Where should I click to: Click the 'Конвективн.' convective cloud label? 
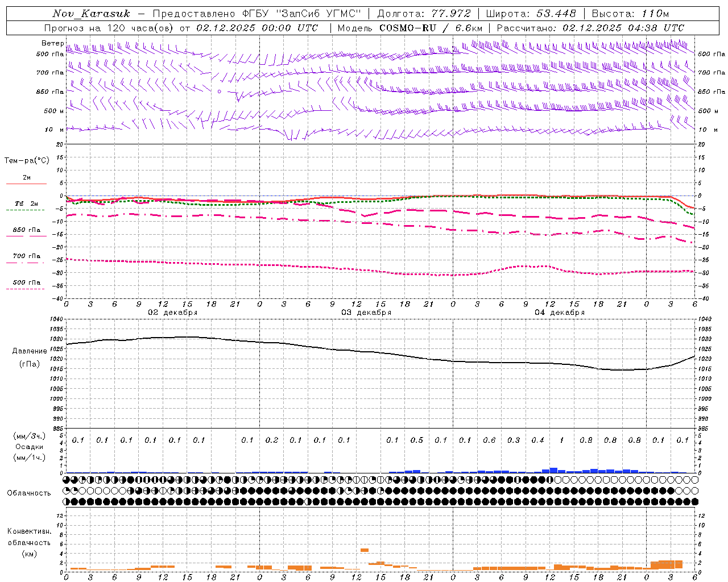pos(30,531)
